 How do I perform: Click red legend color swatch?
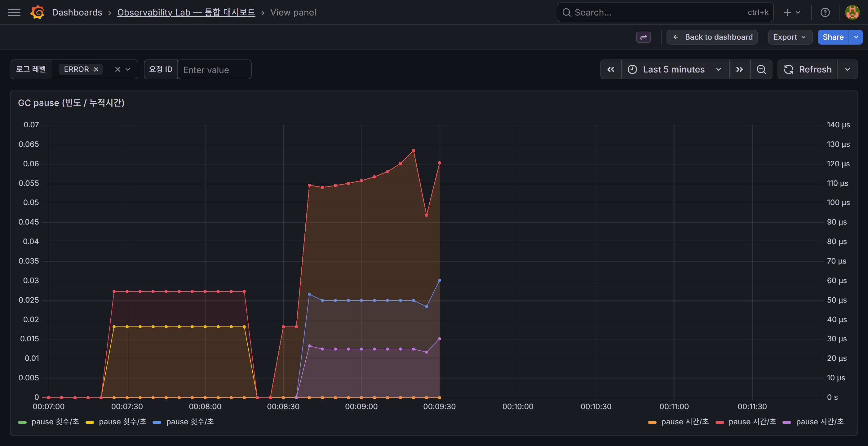point(720,422)
